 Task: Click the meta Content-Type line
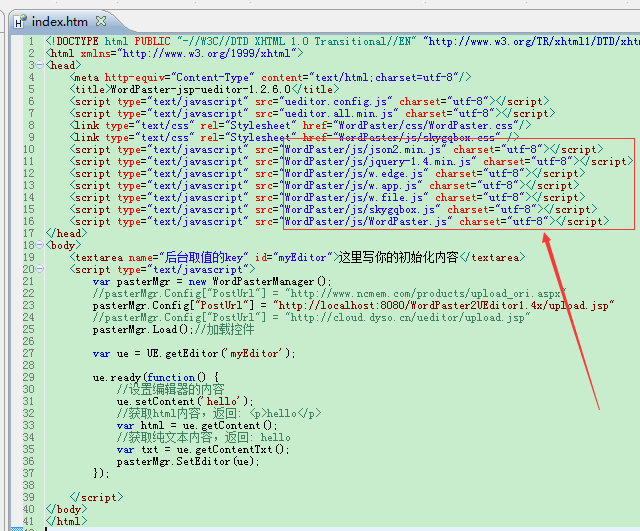coord(270,77)
